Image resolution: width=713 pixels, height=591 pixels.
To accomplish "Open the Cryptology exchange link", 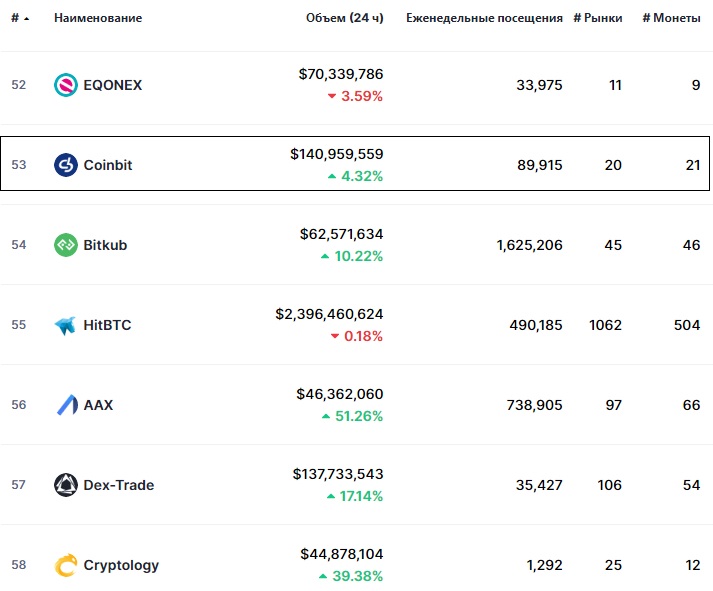I will coord(121,565).
